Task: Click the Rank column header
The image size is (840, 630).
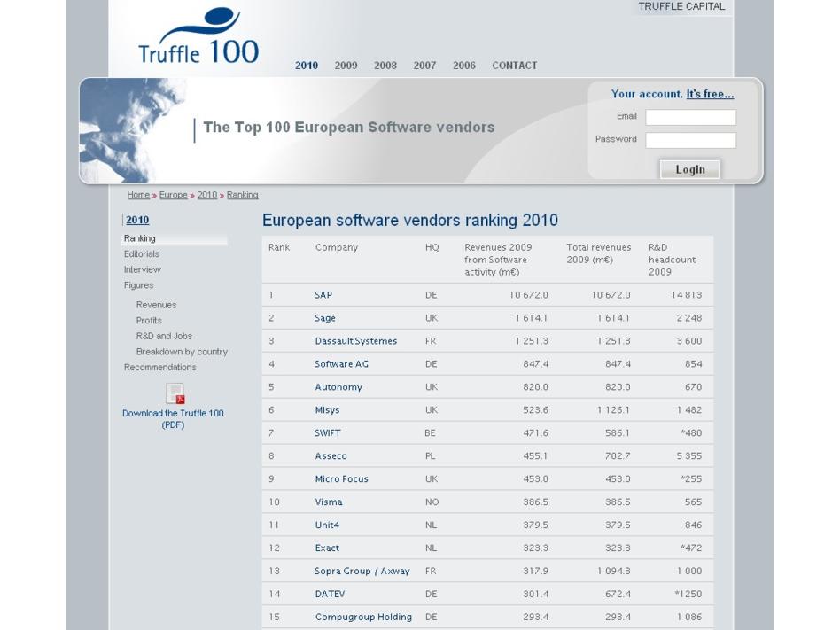Action: [278, 247]
